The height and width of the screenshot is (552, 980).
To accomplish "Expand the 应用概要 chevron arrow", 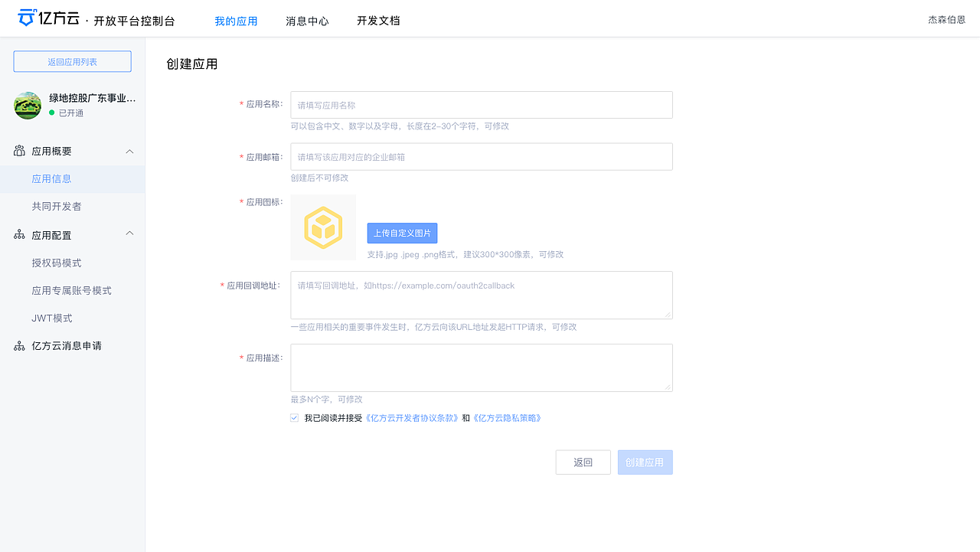I will (129, 151).
